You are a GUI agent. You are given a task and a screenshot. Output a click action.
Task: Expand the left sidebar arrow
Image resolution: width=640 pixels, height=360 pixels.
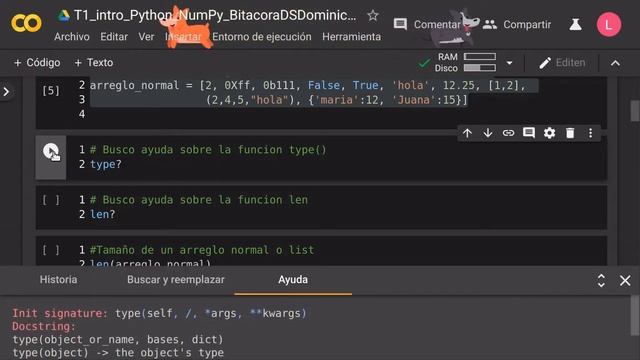pos(6,91)
